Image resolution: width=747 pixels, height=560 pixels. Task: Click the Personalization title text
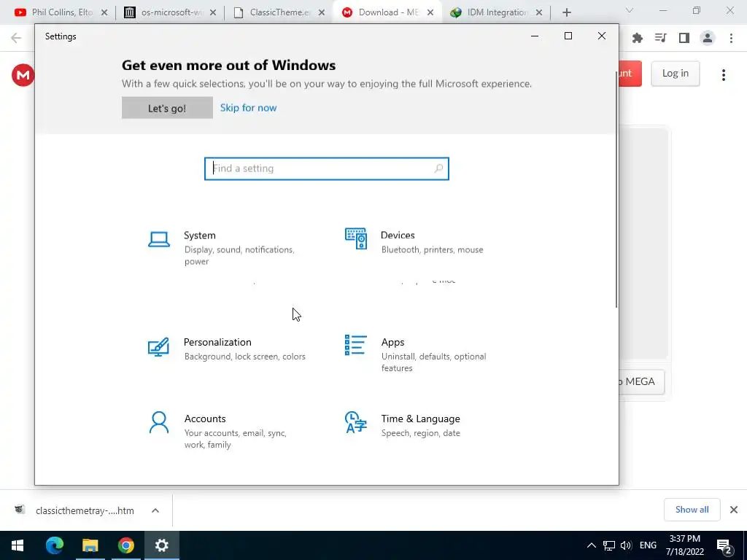(217, 342)
